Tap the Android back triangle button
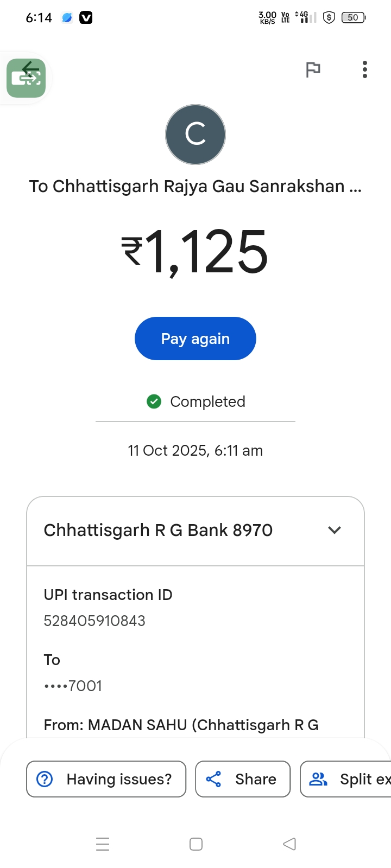The width and height of the screenshot is (391, 868). click(x=289, y=844)
